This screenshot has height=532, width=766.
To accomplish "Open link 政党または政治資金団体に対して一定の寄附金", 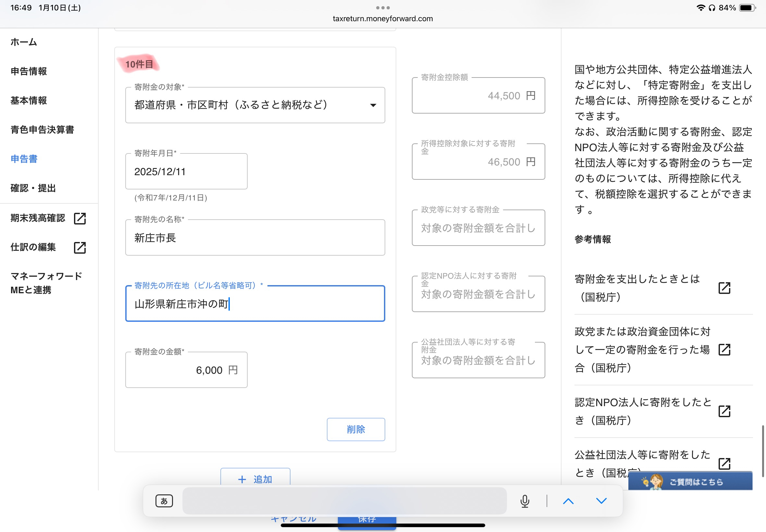I will (x=643, y=350).
